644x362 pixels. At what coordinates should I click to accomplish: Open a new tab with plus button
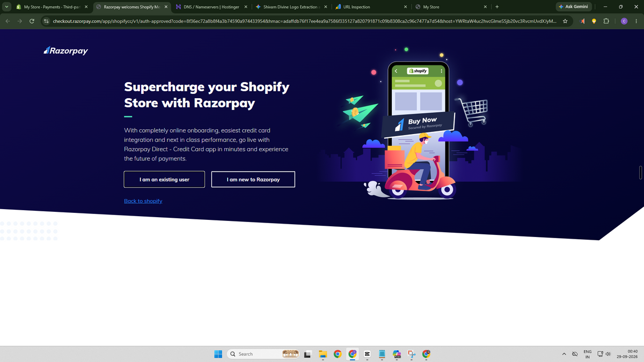coord(497,7)
